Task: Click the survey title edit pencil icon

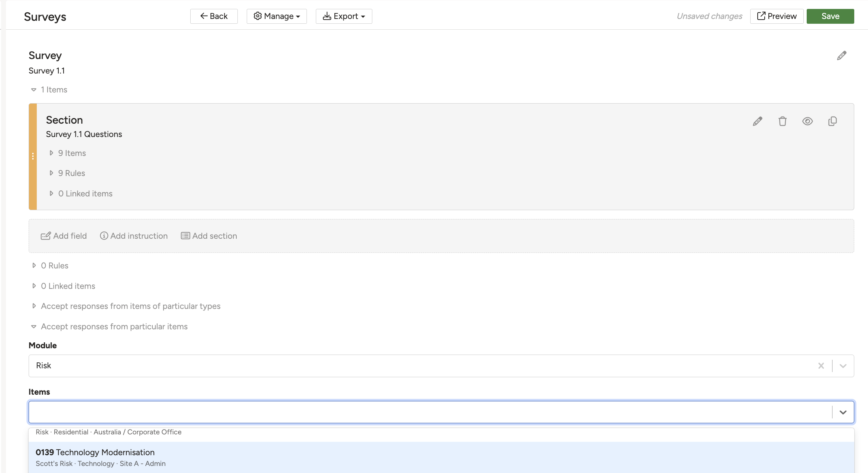Action: [x=842, y=56]
